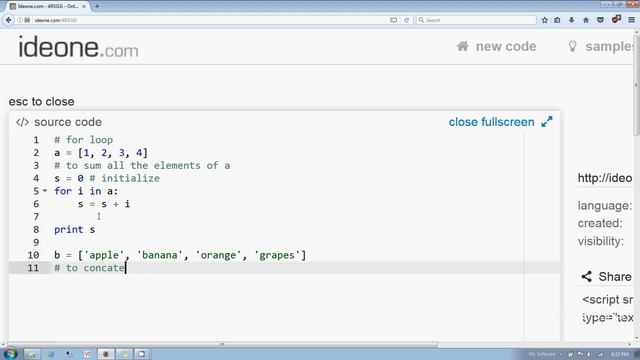The image size is (640, 360).
Task: Close the ideone.com browser tab
Action: pyautogui.click(x=84, y=6)
